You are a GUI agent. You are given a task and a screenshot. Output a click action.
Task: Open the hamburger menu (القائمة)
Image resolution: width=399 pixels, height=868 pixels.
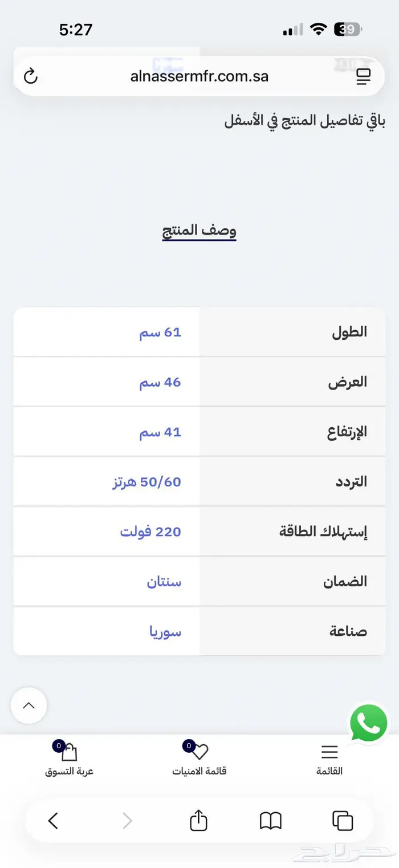point(329,760)
